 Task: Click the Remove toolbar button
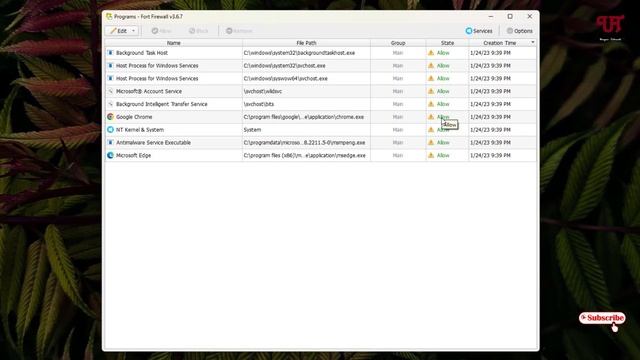[x=239, y=31]
